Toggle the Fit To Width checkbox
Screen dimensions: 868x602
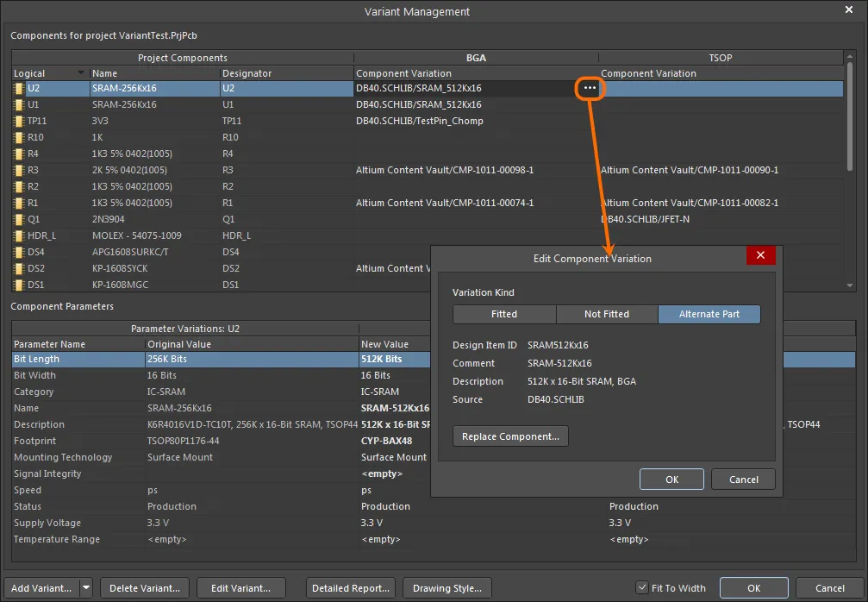[x=641, y=587]
